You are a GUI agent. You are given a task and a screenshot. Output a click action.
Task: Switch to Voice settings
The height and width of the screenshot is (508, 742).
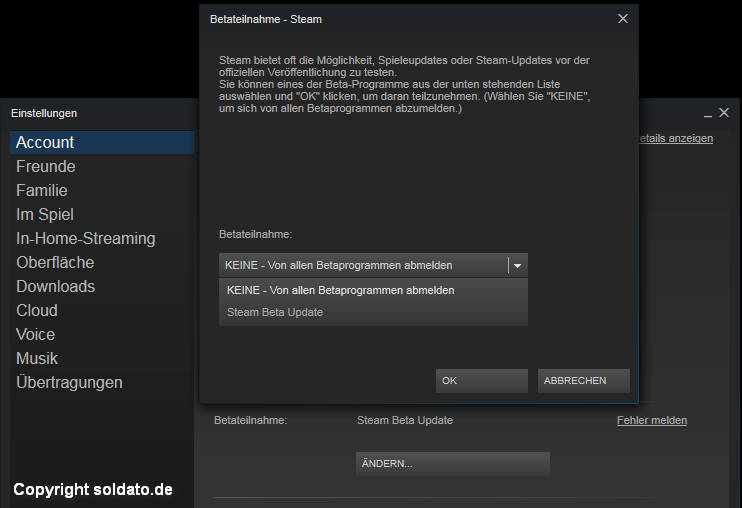102,334
